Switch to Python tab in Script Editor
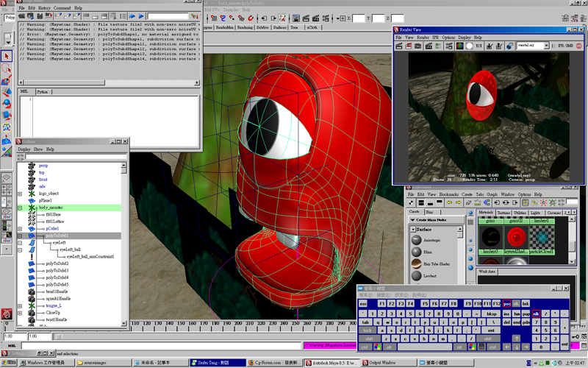 point(43,91)
